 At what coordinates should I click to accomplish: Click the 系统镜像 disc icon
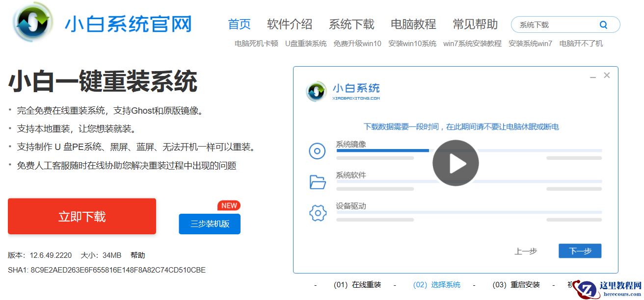pyautogui.click(x=317, y=151)
